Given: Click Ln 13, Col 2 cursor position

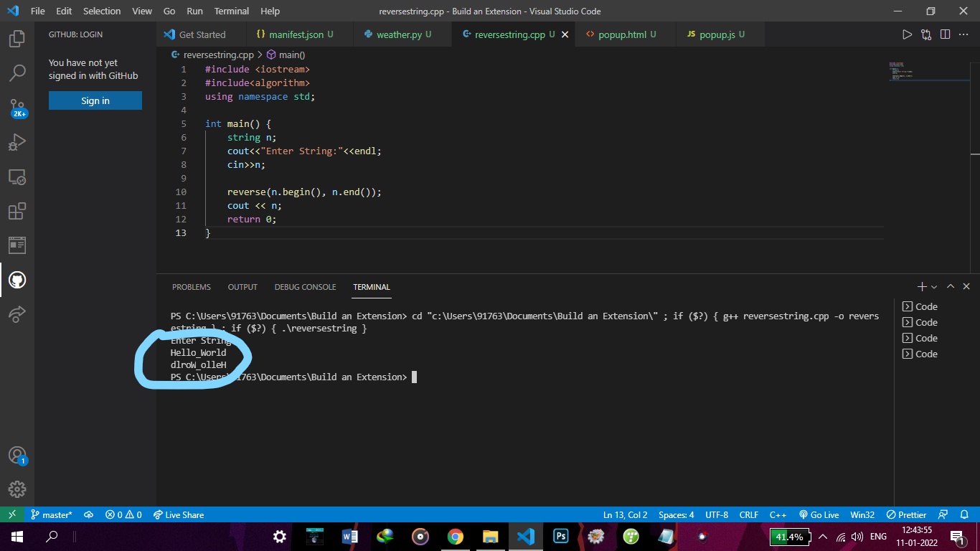Looking at the screenshot, I should click(626, 514).
